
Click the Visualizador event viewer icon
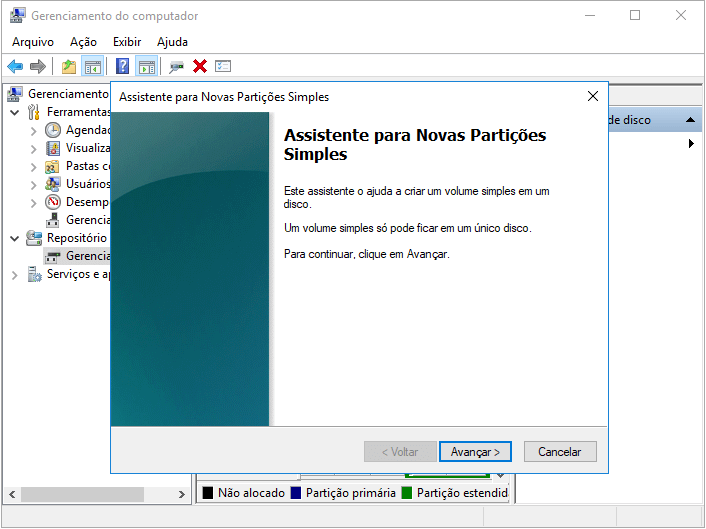pos(53,148)
